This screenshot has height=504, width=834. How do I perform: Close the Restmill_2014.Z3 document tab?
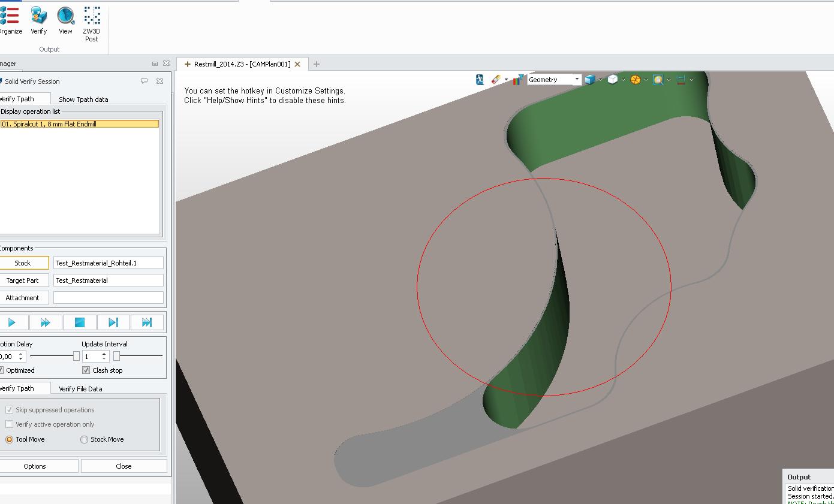click(297, 64)
